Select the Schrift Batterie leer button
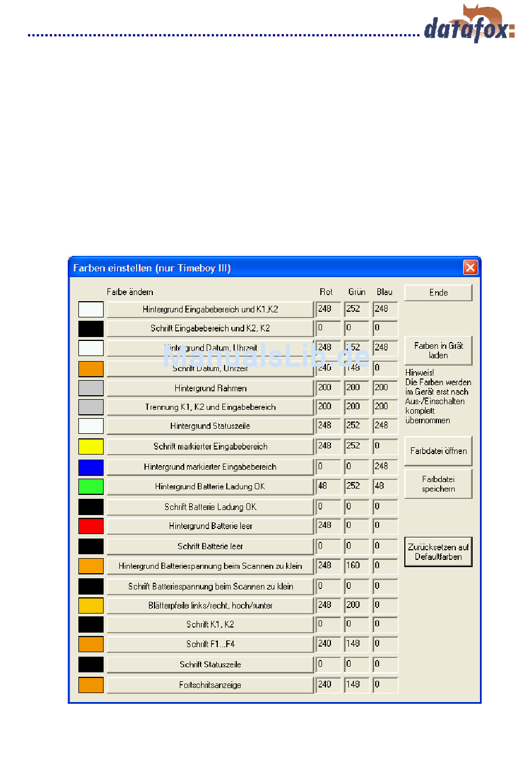Viewport: 532px width, 772px height. click(x=210, y=546)
